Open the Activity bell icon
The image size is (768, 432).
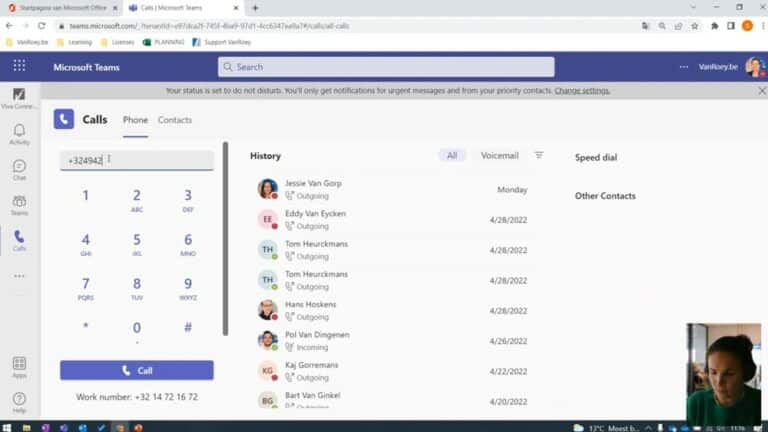[19, 134]
